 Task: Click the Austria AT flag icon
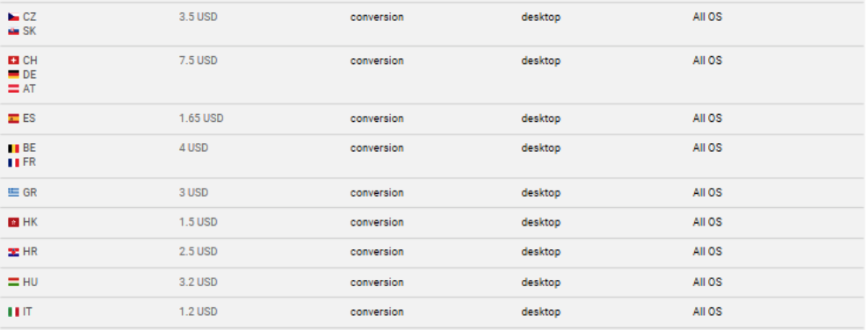[13, 89]
